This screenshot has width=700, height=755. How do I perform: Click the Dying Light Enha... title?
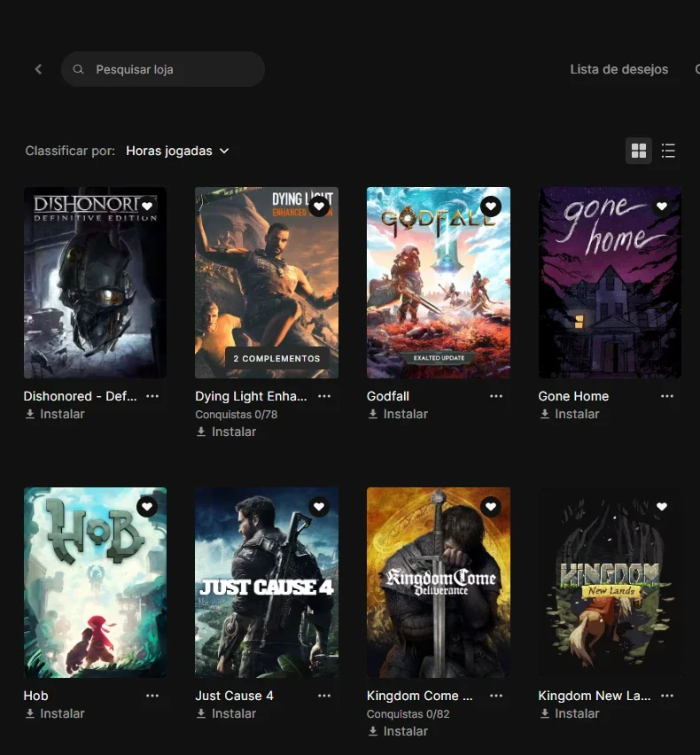point(251,396)
